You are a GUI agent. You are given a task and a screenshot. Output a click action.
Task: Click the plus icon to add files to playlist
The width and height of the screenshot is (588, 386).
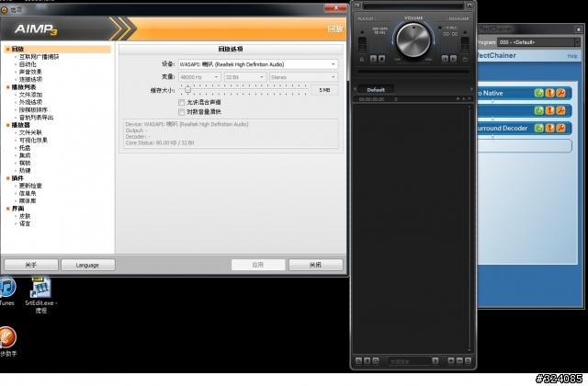451,361
